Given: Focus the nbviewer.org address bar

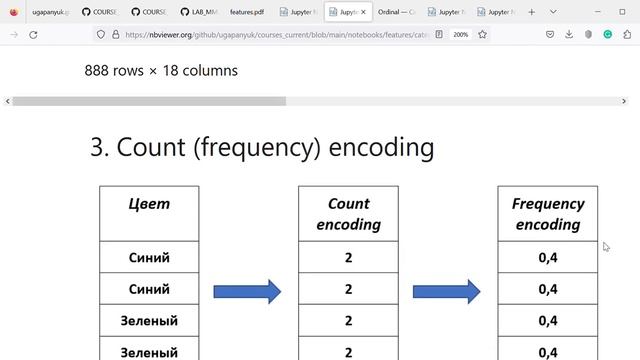Looking at the screenshot, I should pos(276,35).
